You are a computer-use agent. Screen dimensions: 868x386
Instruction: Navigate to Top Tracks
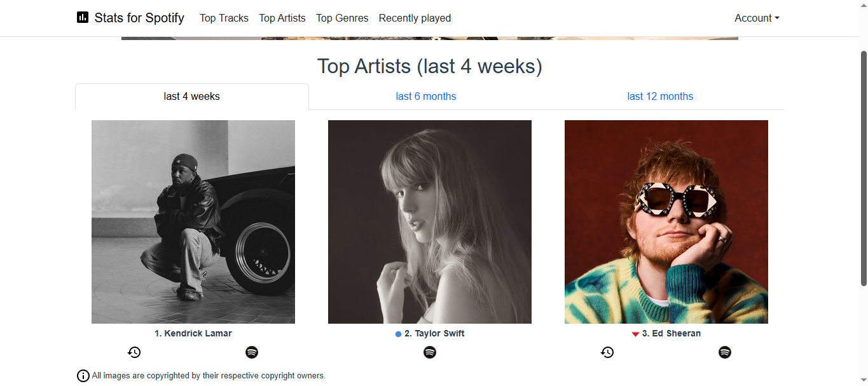tap(224, 18)
